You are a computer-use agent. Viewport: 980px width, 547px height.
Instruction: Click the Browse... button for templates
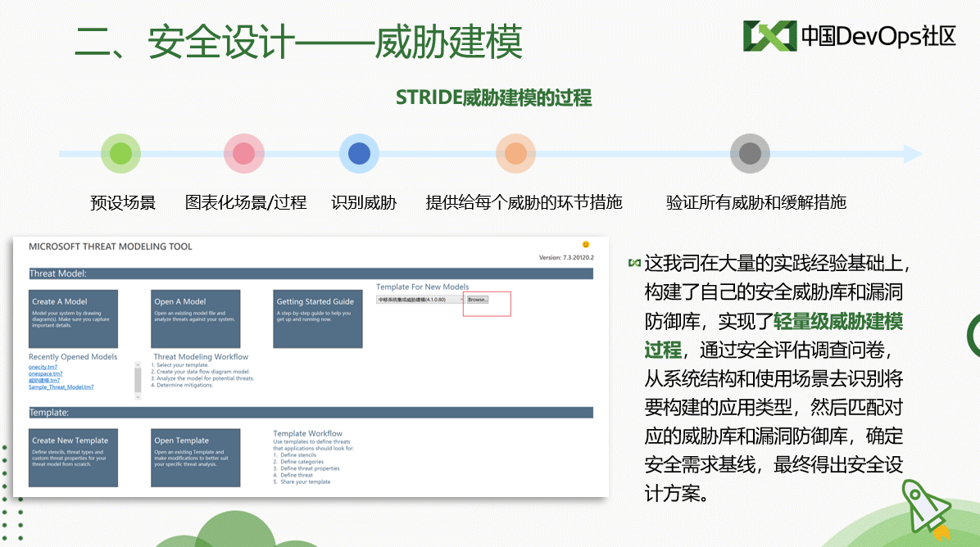[x=478, y=300]
